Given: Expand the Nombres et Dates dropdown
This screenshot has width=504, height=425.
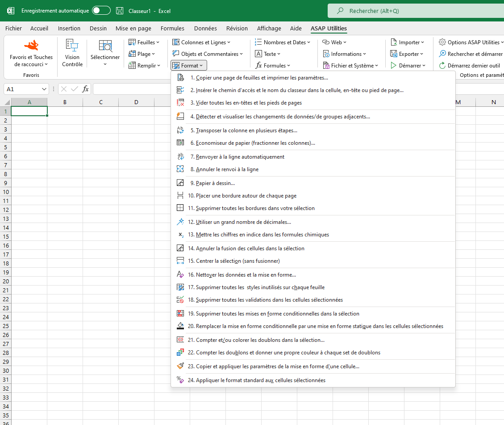Looking at the screenshot, I should tap(283, 42).
